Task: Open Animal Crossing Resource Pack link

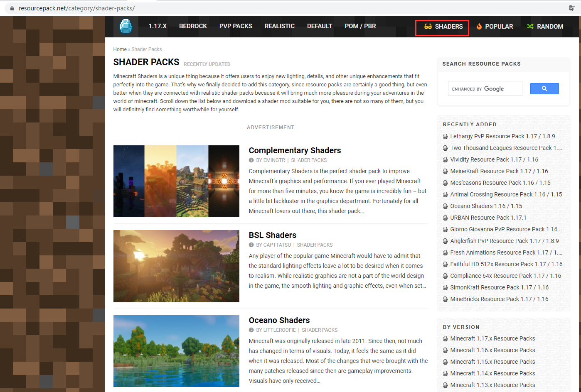Action: (x=506, y=194)
